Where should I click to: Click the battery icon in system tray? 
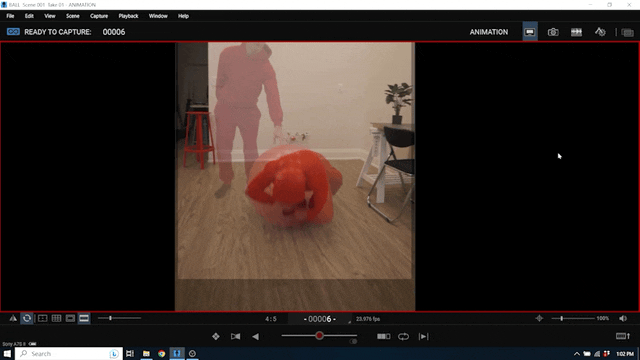tap(587, 354)
